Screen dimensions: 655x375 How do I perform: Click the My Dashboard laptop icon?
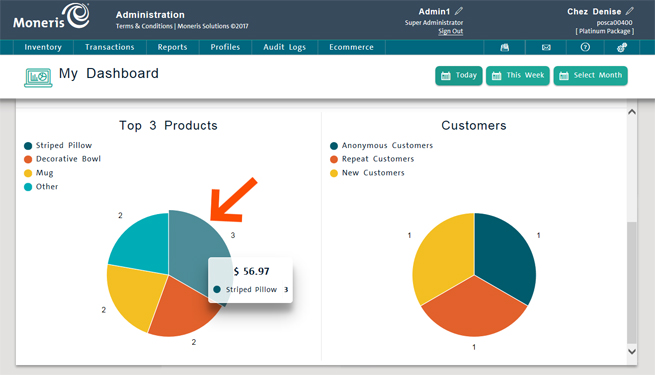tap(38, 77)
